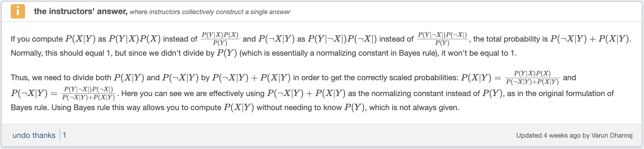Click the phrase "the total probability is"

tap(510, 39)
